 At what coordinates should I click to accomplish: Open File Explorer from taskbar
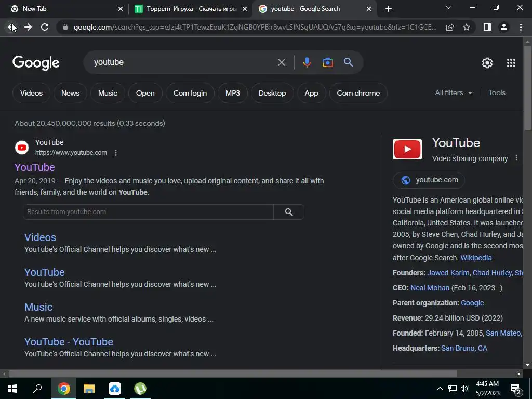click(89, 389)
